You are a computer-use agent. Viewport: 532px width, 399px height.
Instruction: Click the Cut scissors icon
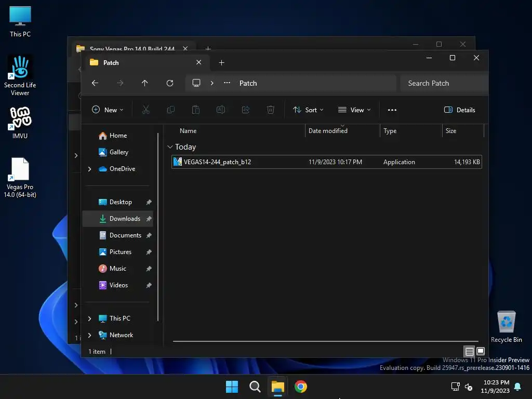click(145, 110)
